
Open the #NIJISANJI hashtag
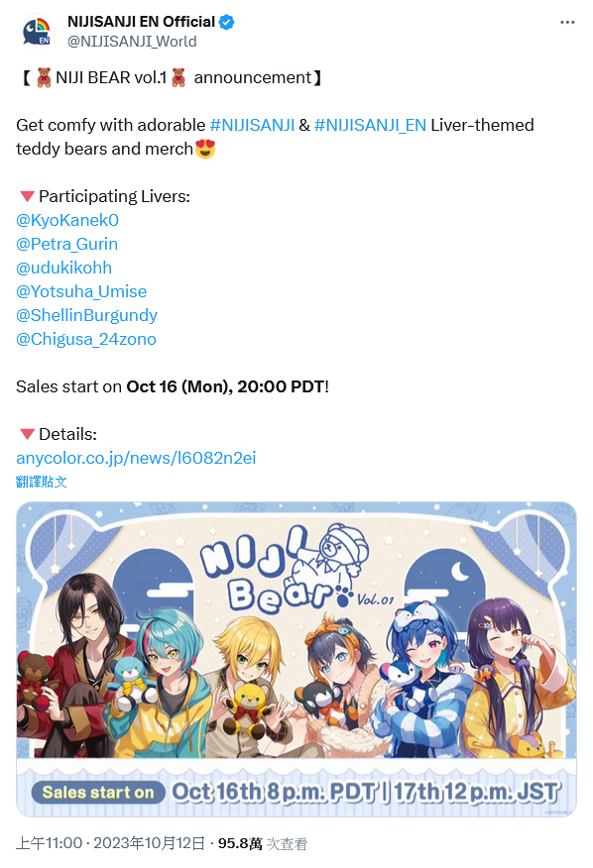pos(252,125)
